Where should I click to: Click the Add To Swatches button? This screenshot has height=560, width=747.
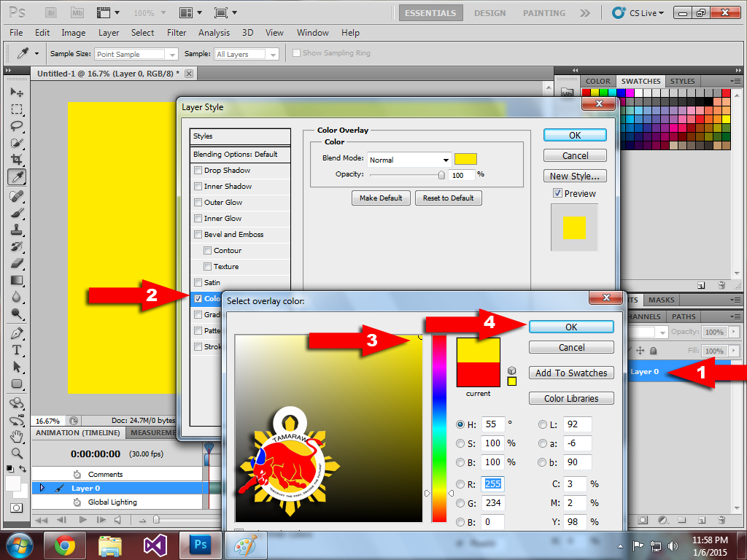pyautogui.click(x=571, y=373)
